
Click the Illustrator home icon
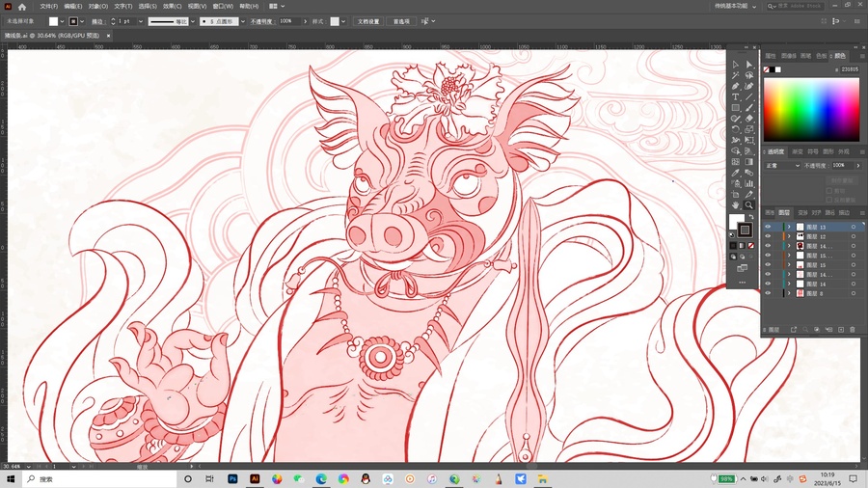pos(22,7)
